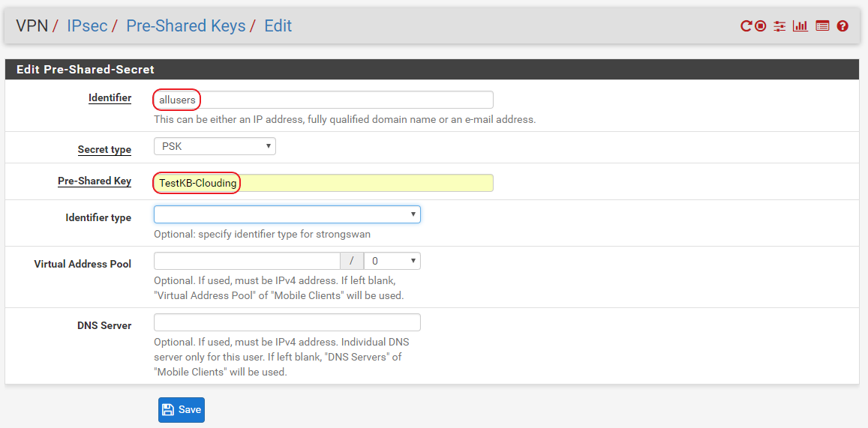Open related settings sliders icon

pyautogui.click(x=780, y=26)
